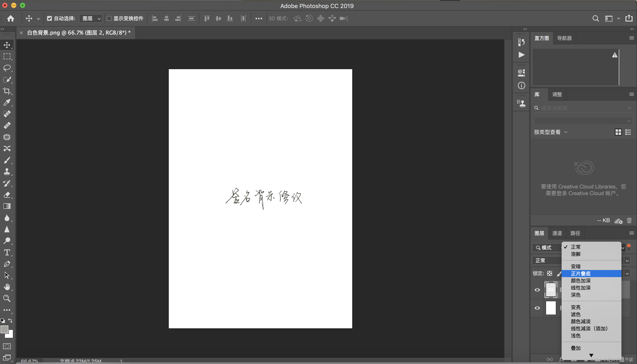Switch to the 导航器 tab

click(x=564, y=38)
